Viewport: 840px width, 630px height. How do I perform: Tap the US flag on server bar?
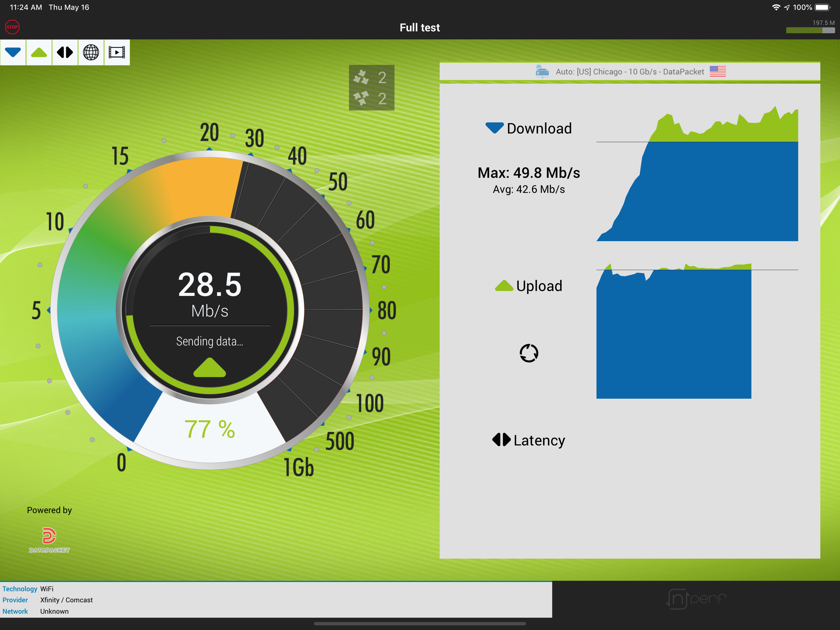coord(717,71)
